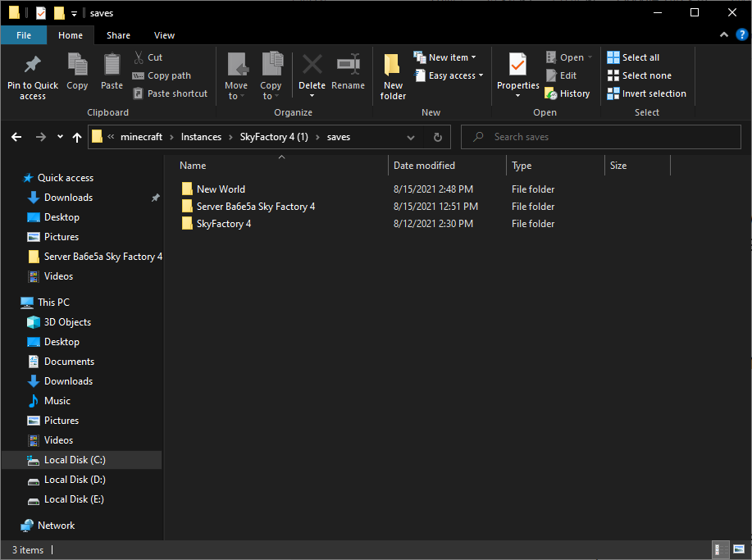The image size is (752, 560).
Task: Open the File tab
Action: 24,35
